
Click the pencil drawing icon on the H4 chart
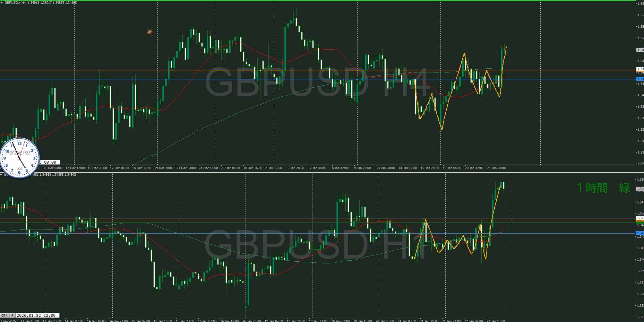pyautogui.click(x=149, y=32)
